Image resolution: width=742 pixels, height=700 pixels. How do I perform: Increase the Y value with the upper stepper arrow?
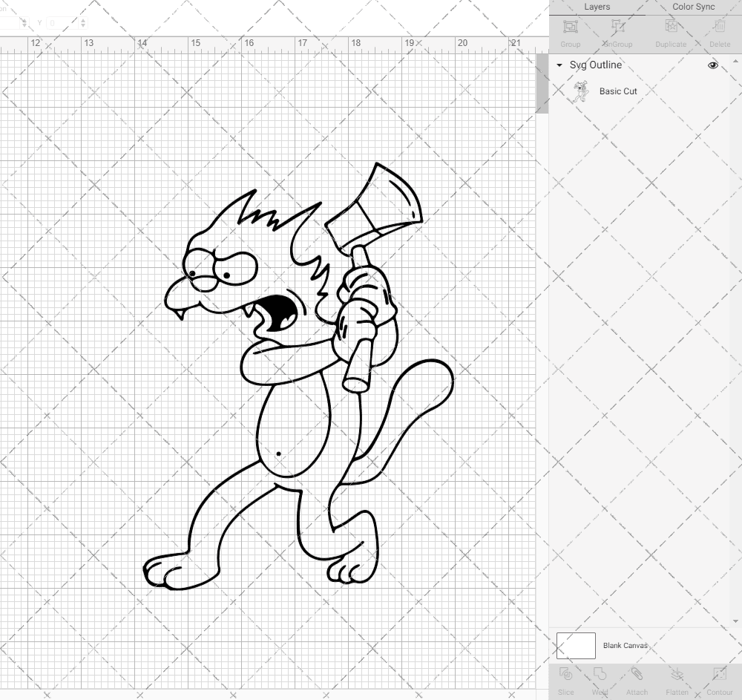pyautogui.click(x=84, y=19)
